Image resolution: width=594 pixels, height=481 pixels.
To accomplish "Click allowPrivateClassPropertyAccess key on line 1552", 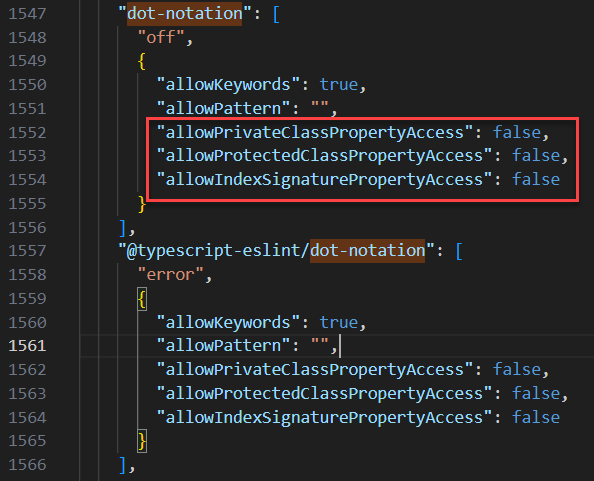I will [314, 133].
